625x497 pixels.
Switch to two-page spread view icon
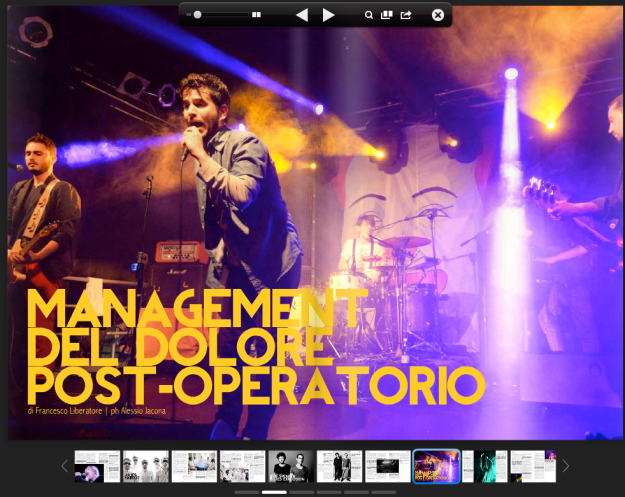click(257, 15)
